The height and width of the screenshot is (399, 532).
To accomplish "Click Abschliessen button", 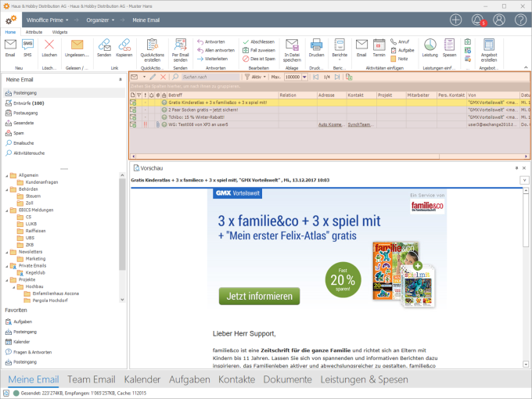I will (x=258, y=41).
